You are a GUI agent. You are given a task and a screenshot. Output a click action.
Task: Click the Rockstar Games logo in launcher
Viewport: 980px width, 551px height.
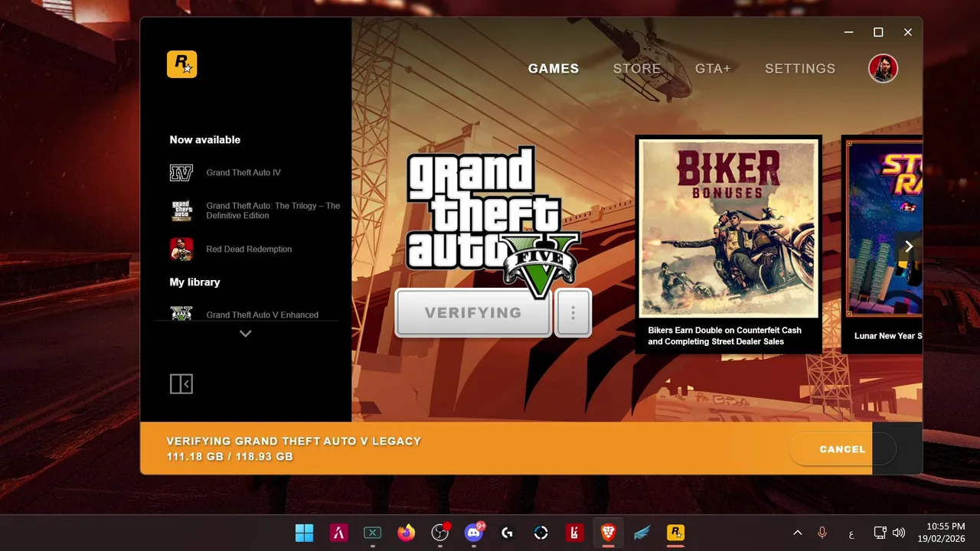[x=181, y=64]
